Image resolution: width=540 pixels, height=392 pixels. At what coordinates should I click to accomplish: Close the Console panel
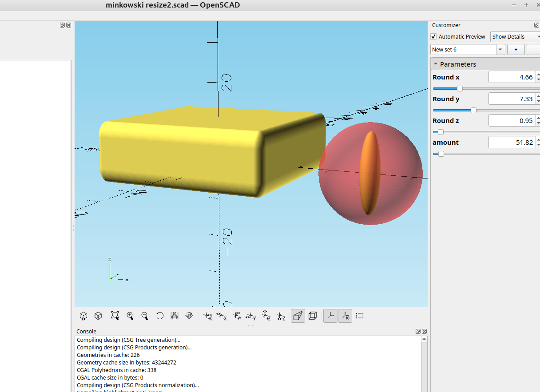pos(424,331)
